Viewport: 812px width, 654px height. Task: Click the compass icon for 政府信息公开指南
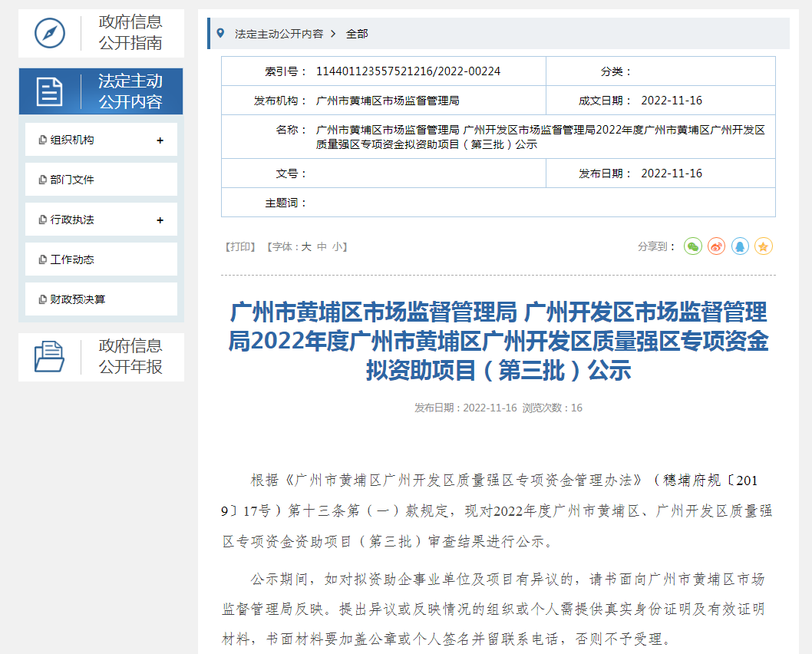click(50, 33)
